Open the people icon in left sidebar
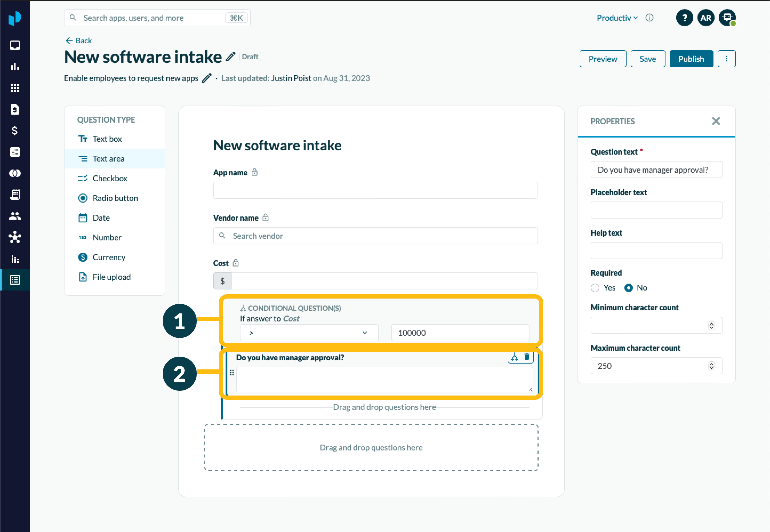 pyautogui.click(x=15, y=216)
